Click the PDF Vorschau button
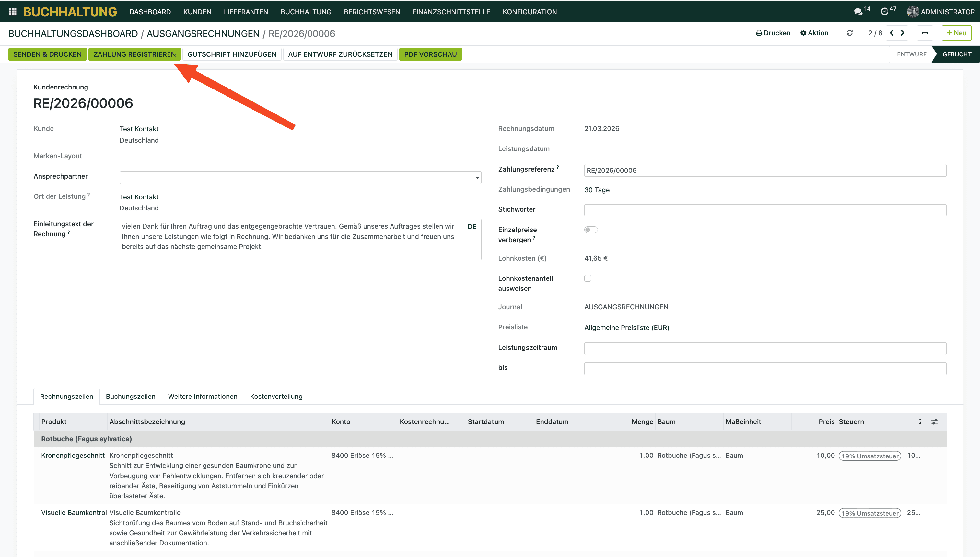Screen dimensions: 980x557 [430, 54]
